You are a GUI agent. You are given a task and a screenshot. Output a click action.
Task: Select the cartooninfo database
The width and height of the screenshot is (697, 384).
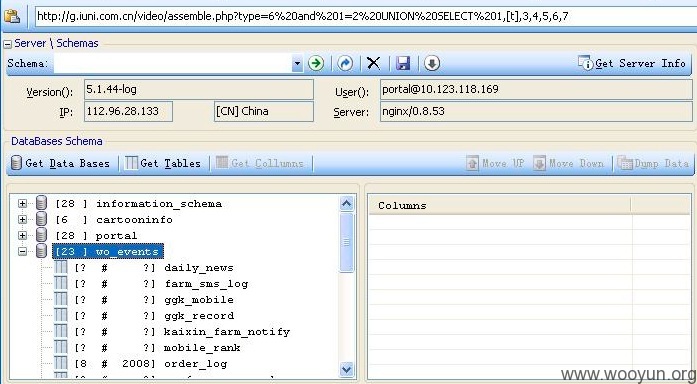click(x=114, y=220)
